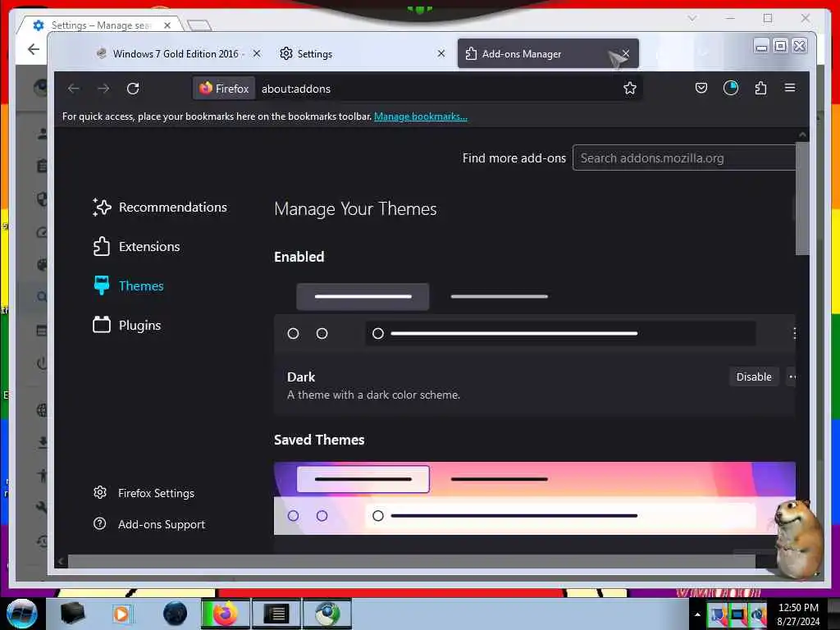
Task: Click the Manage bookmarks link
Action: coord(421,116)
